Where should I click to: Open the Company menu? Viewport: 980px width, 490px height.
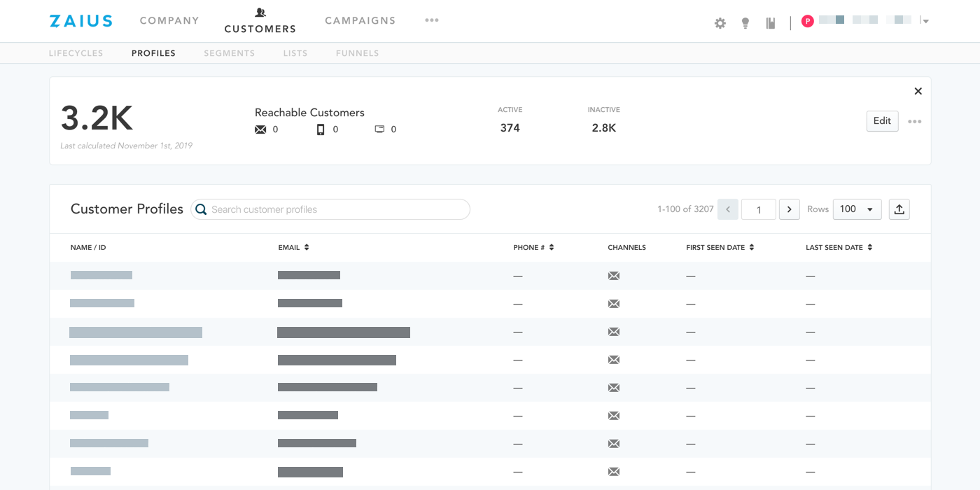[x=169, y=21]
